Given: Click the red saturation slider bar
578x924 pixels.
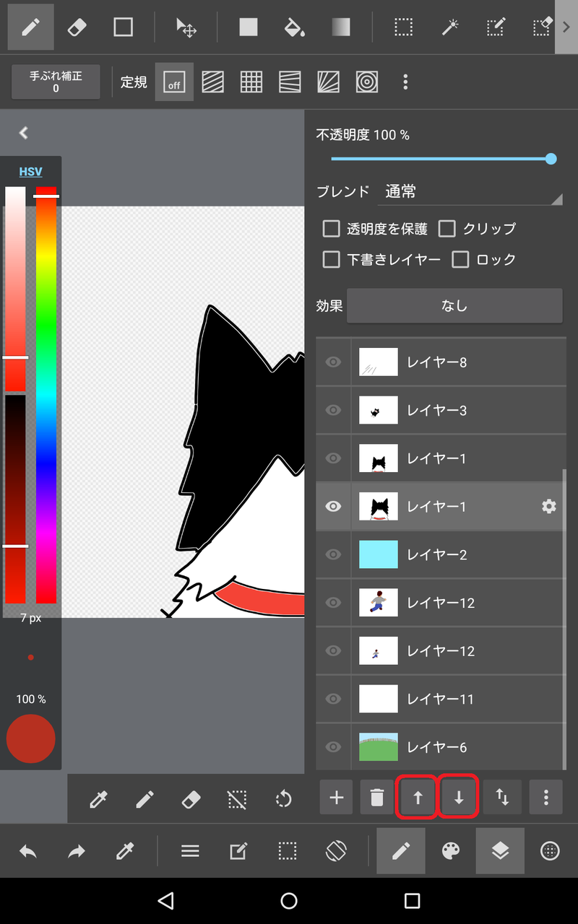Looking at the screenshot, I should tap(15, 289).
